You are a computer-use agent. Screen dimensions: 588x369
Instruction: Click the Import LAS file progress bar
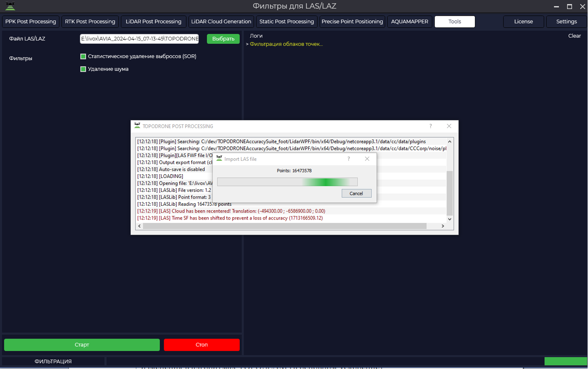click(287, 182)
